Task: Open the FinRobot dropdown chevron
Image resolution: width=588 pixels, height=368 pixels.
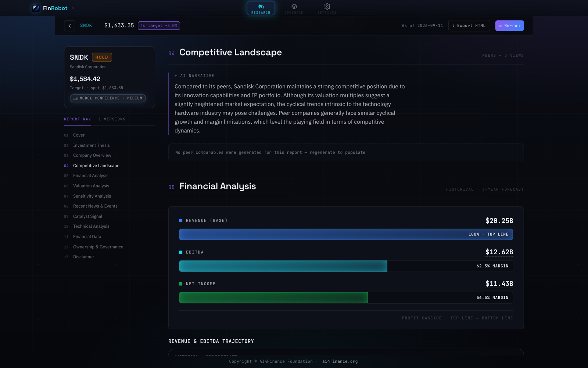Action: pyautogui.click(x=73, y=8)
